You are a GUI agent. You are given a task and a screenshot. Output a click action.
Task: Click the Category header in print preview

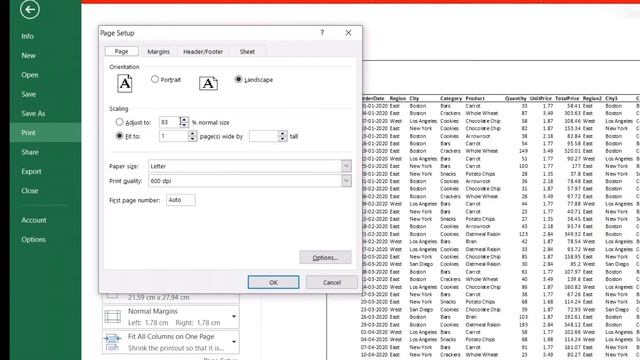coord(451,98)
